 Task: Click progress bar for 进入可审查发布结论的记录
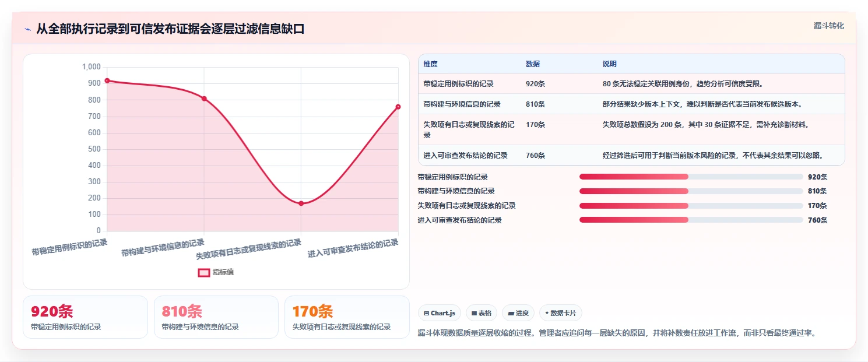(x=691, y=220)
